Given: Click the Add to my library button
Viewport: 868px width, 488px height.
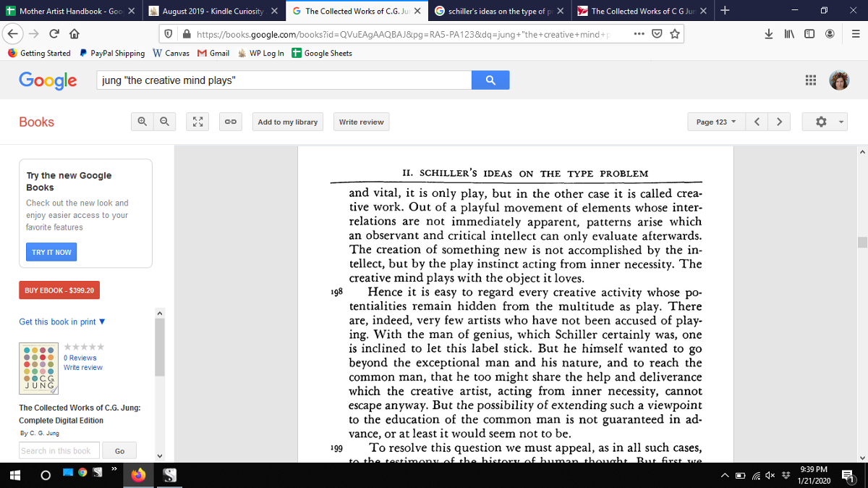Looking at the screenshot, I should click(287, 122).
